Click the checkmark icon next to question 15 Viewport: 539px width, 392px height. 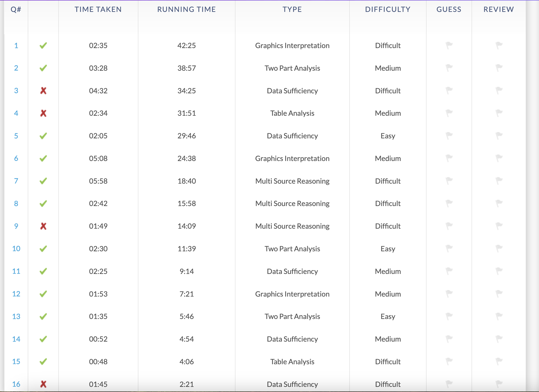43,362
